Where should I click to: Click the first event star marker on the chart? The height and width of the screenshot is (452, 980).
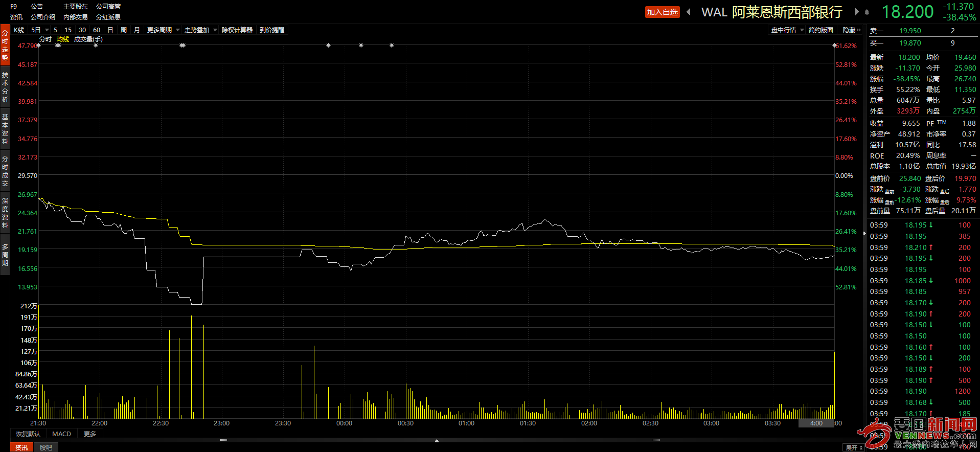tap(39, 46)
